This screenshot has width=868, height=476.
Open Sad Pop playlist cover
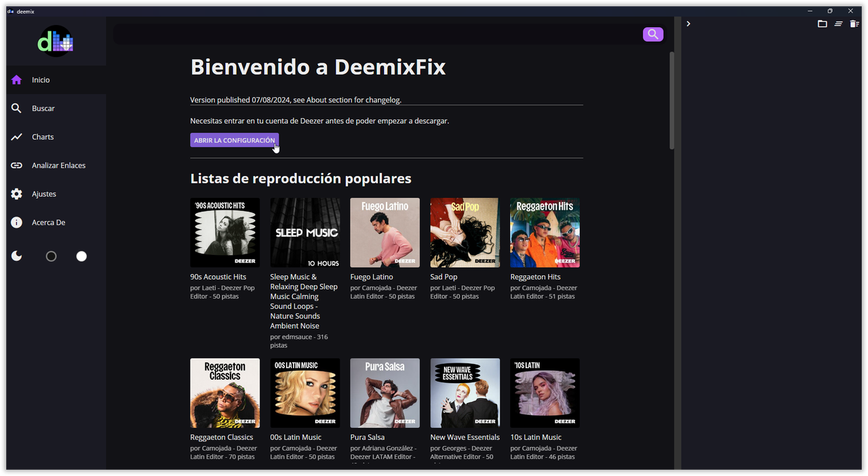click(465, 233)
